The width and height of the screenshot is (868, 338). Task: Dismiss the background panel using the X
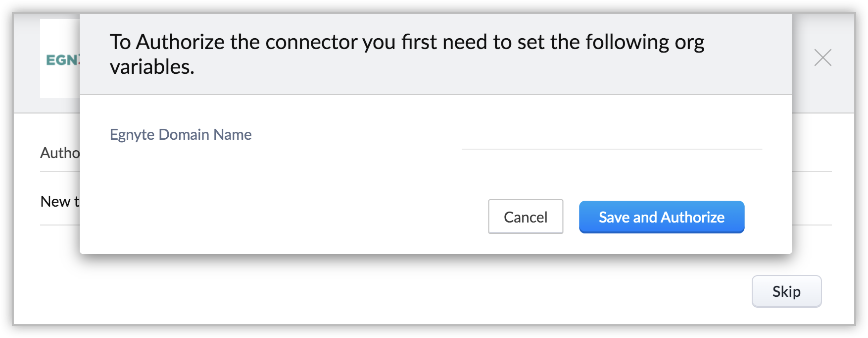point(822,58)
